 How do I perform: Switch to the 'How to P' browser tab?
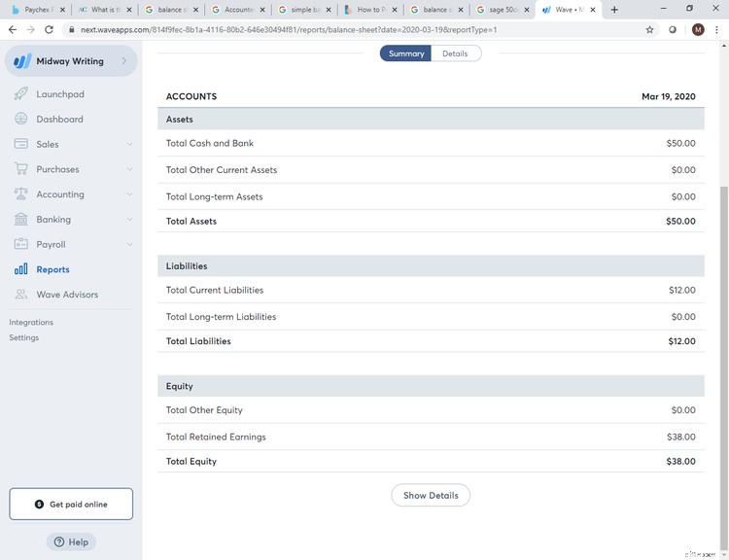click(370, 10)
